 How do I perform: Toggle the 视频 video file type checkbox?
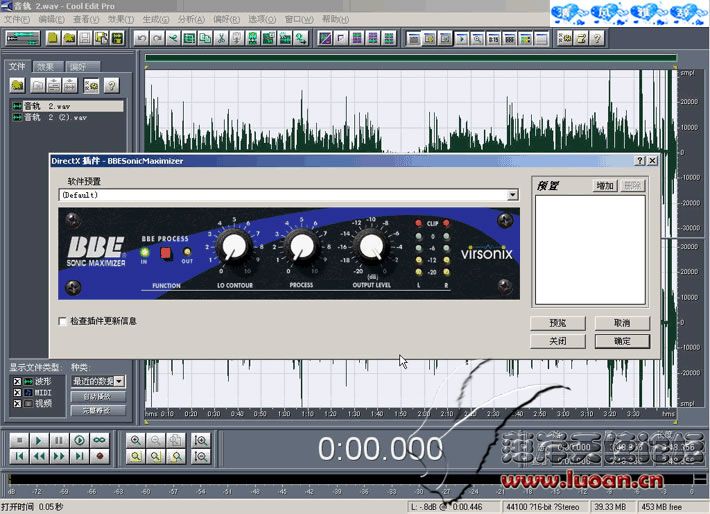tap(17, 403)
